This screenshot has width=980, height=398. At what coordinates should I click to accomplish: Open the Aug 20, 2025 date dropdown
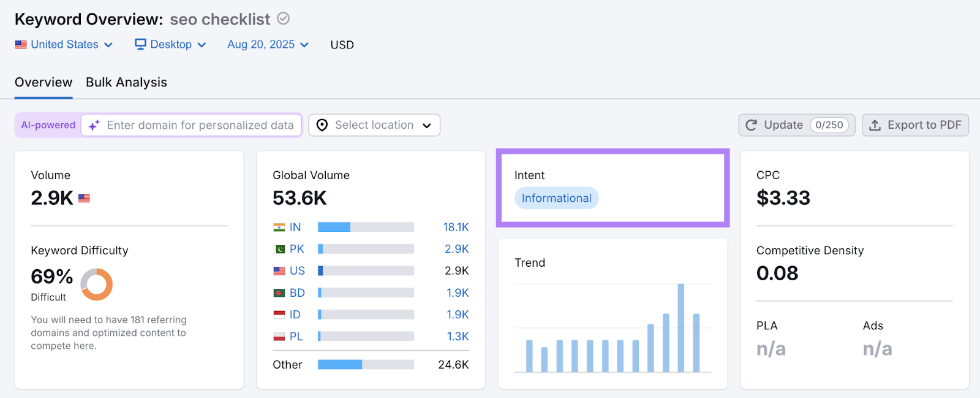pos(268,45)
